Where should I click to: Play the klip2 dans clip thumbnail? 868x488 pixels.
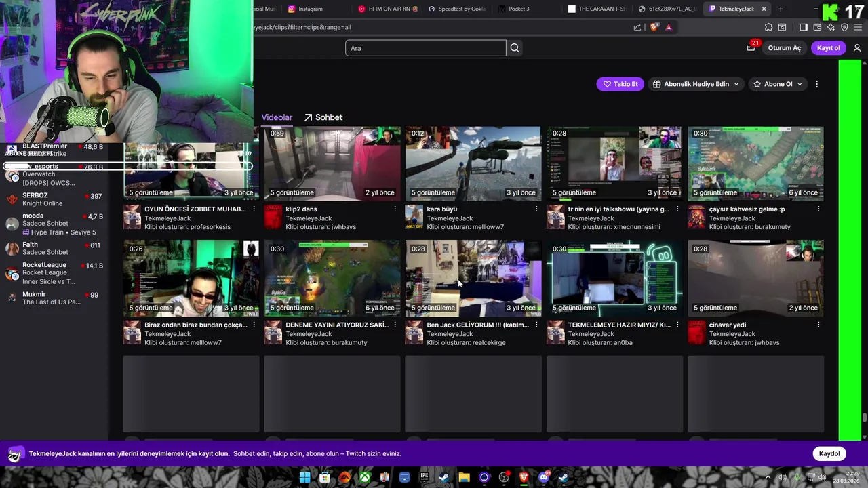pos(332,163)
